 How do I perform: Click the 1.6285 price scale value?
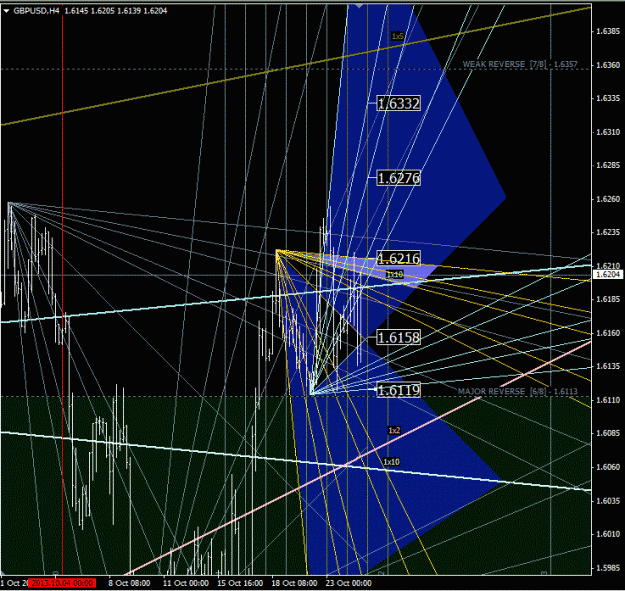pyautogui.click(x=608, y=165)
